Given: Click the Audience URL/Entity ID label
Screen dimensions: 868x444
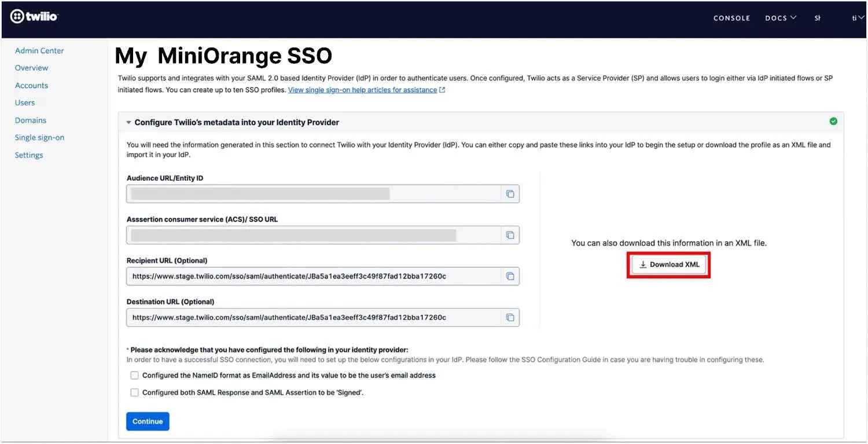Looking at the screenshot, I should click(165, 178).
